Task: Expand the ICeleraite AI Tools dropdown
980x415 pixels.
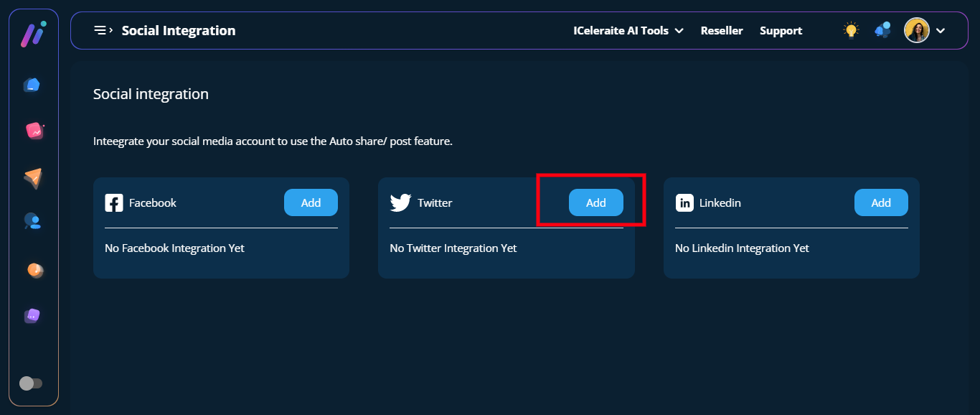Action: (x=628, y=31)
